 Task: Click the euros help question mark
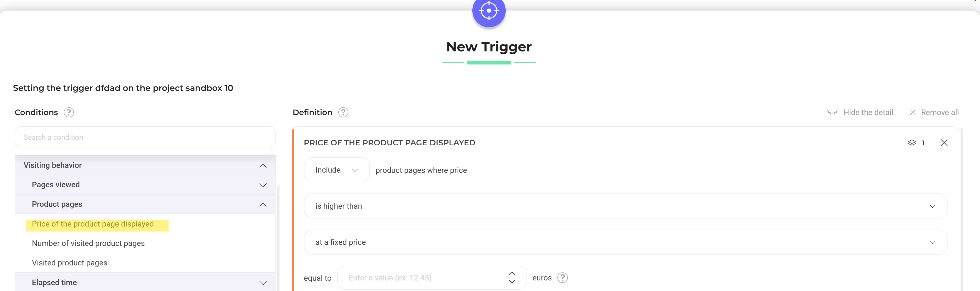click(x=562, y=278)
